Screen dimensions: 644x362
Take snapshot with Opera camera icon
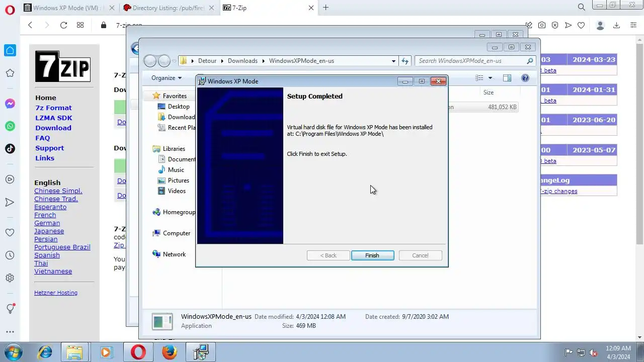click(x=542, y=25)
